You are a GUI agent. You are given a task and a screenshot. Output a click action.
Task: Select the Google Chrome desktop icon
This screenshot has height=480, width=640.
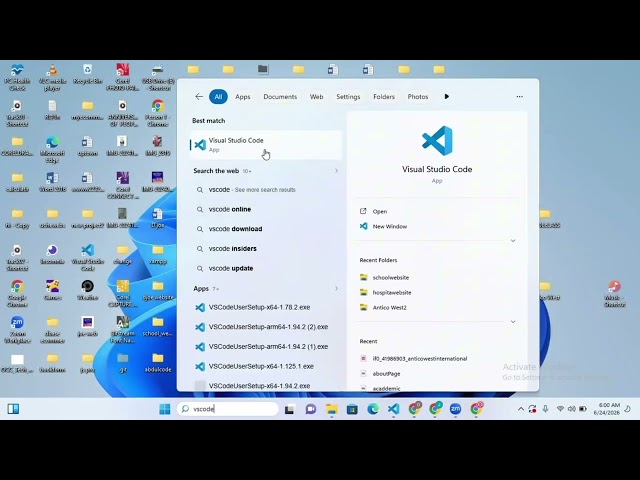click(x=17, y=293)
